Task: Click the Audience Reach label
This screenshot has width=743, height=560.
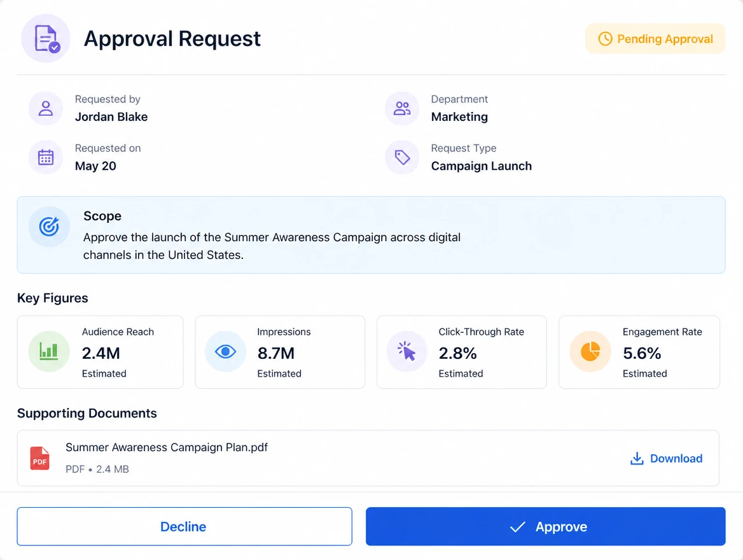Action: pyautogui.click(x=118, y=332)
